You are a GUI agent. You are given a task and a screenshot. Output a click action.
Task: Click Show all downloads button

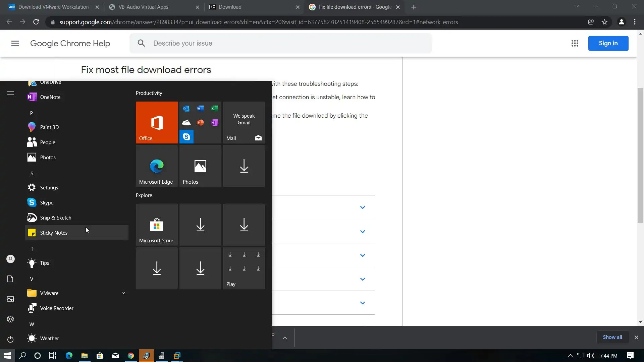[612, 337]
